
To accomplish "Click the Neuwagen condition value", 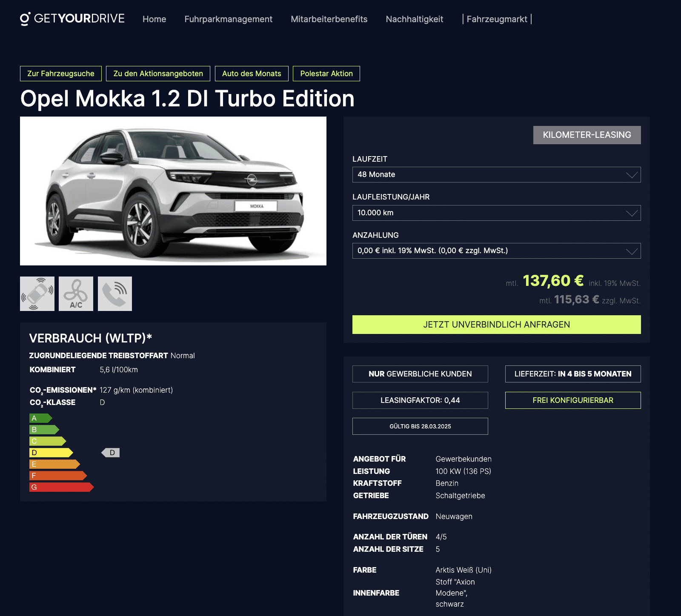I will click(454, 516).
